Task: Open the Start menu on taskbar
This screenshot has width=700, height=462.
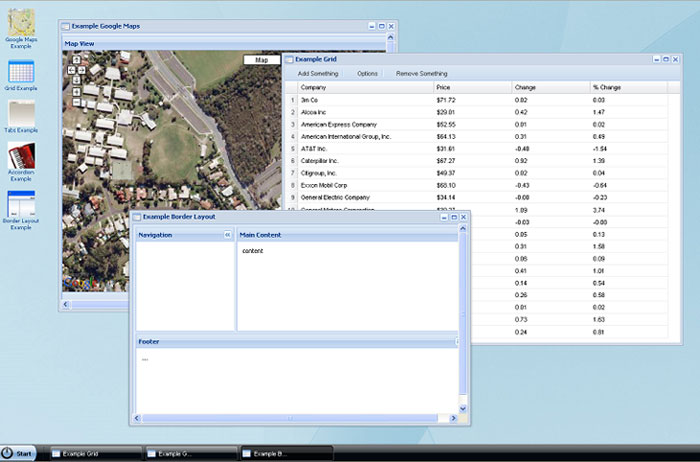Action: click(x=19, y=453)
